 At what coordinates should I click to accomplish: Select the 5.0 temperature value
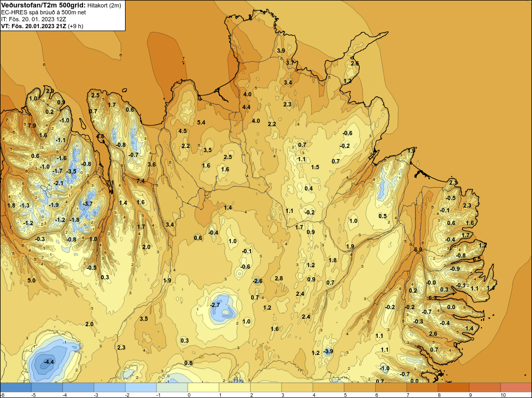[31, 280]
